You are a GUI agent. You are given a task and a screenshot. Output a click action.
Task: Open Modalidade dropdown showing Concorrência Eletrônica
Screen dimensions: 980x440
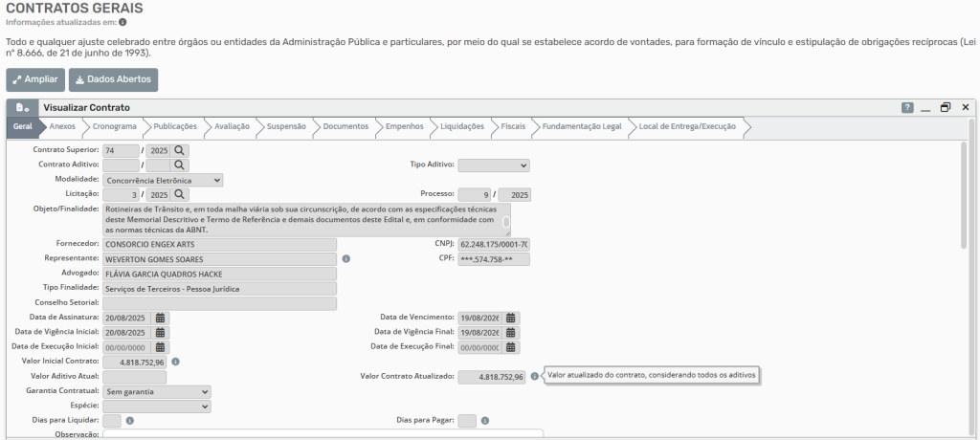tap(163, 180)
